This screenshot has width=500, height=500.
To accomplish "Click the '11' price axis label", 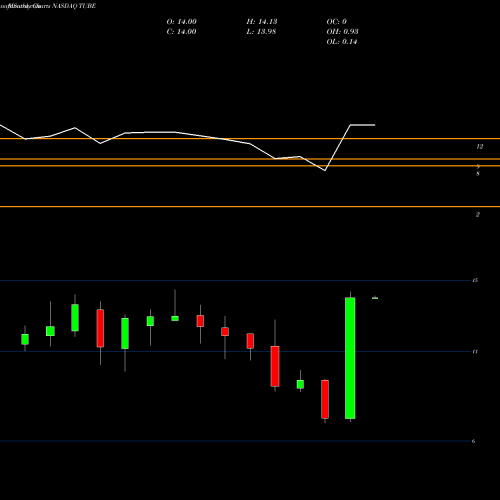I will (x=475, y=352).
